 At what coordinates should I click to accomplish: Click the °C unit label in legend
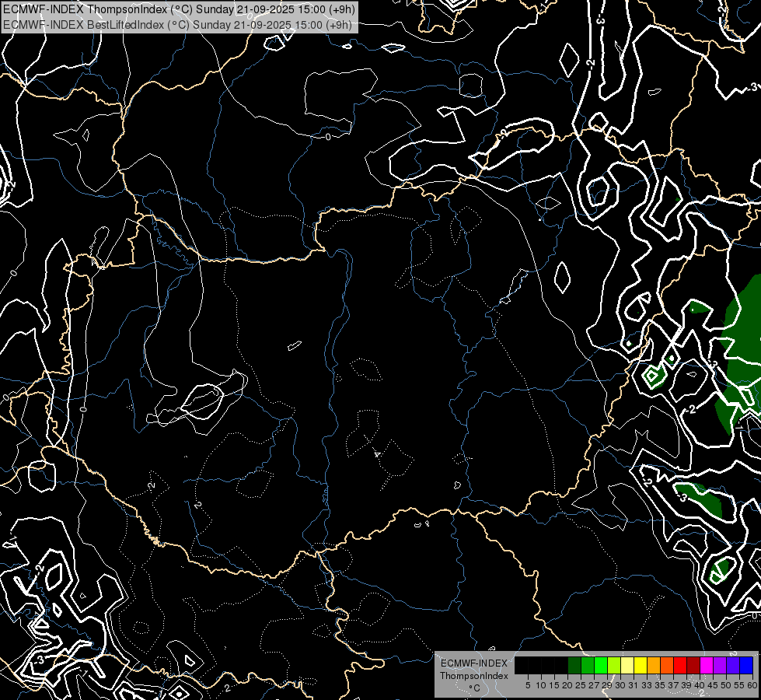pos(473,688)
